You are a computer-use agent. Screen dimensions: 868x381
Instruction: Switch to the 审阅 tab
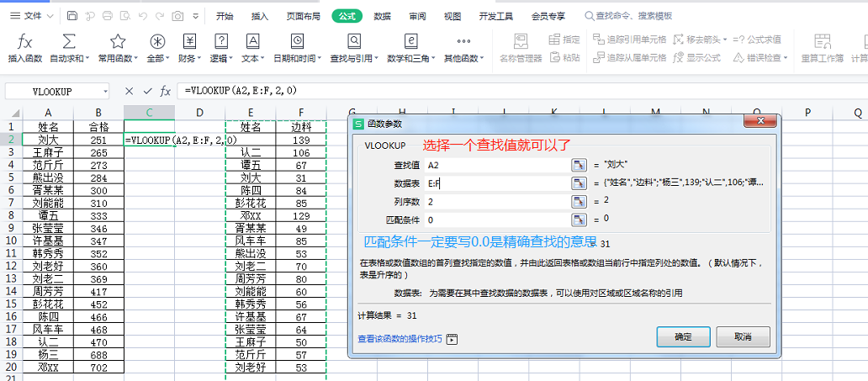pyautogui.click(x=417, y=16)
